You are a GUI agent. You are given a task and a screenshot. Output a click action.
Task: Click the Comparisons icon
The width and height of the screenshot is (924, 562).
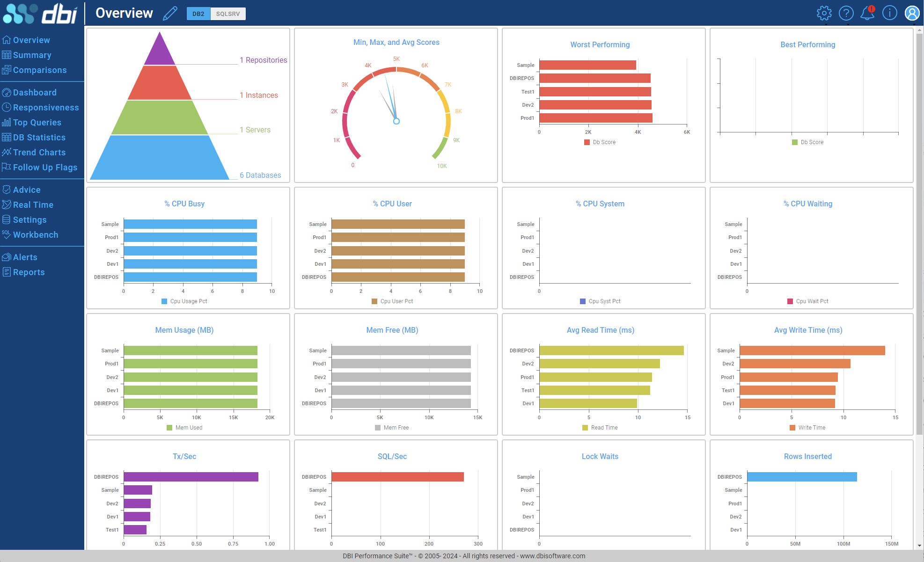pos(6,70)
